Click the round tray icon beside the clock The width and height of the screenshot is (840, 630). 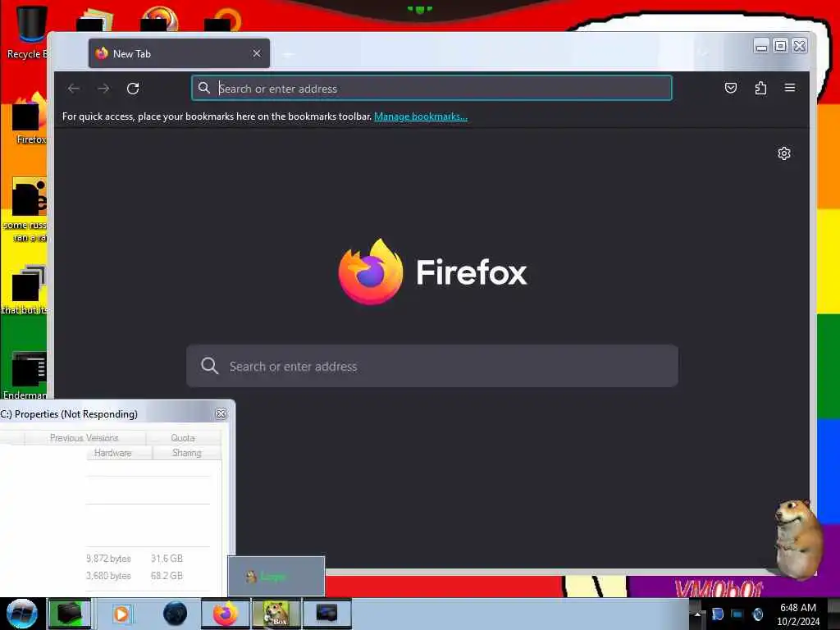point(757,614)
